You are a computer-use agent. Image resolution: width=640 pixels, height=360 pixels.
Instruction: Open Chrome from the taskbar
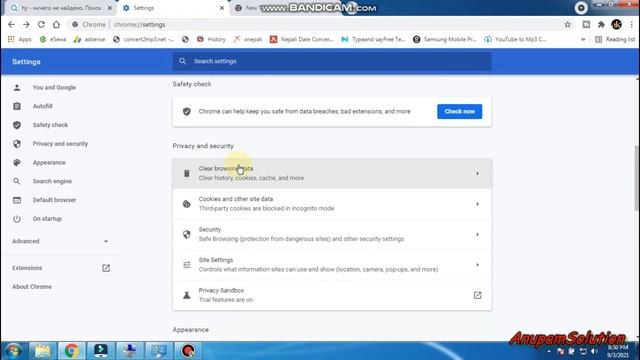71,351
